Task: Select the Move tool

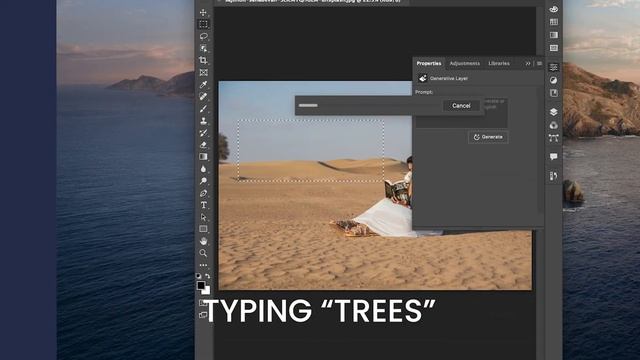Action: tap(203, 13)
